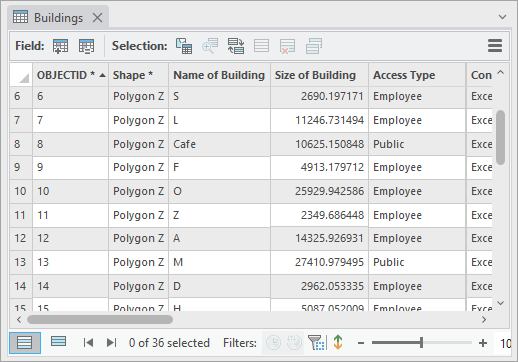Click the Public cell in row 8
The height and width of the screenshot is (362, 518).
[x=417, y=144]
